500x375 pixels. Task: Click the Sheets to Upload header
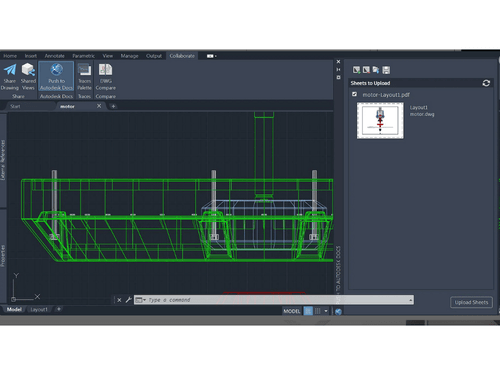click(x=370, y=83)
